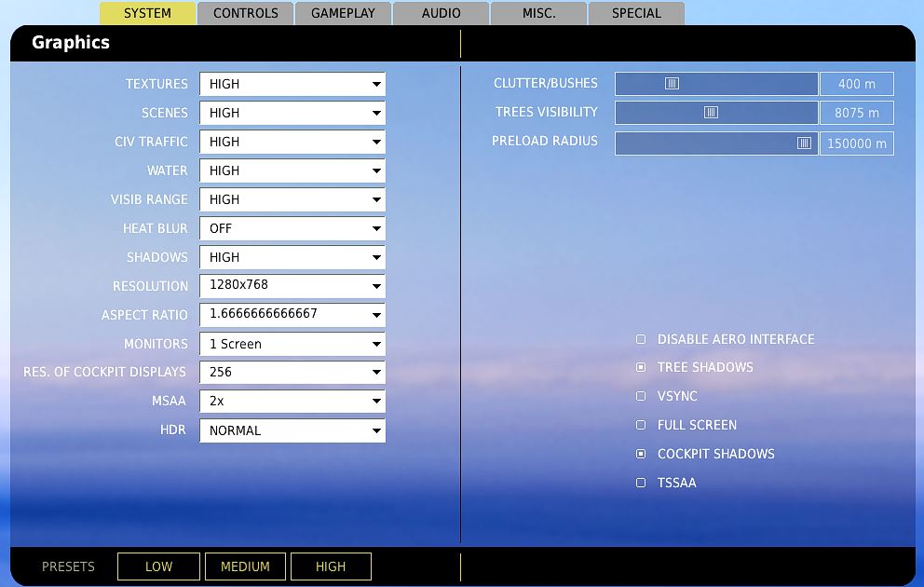Enable the VSYNC checkbox
Image resolution: width=924 pixels, height=587 pixels.
641,396
